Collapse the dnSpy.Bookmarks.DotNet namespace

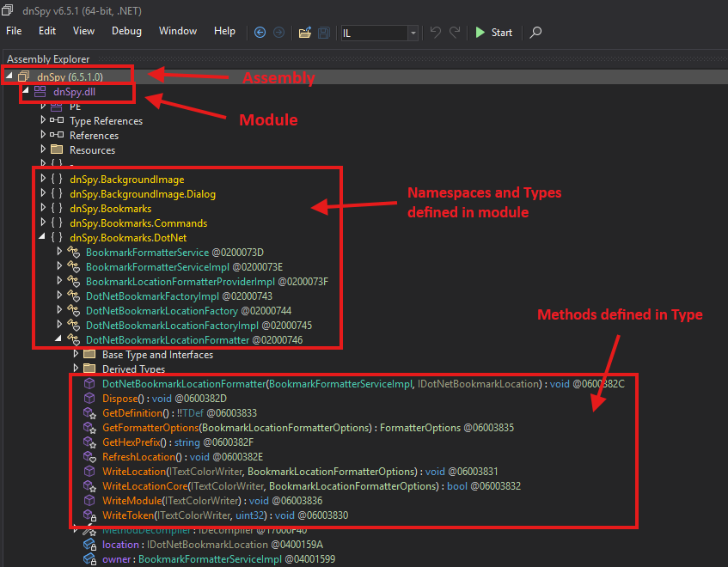[43, 237]
